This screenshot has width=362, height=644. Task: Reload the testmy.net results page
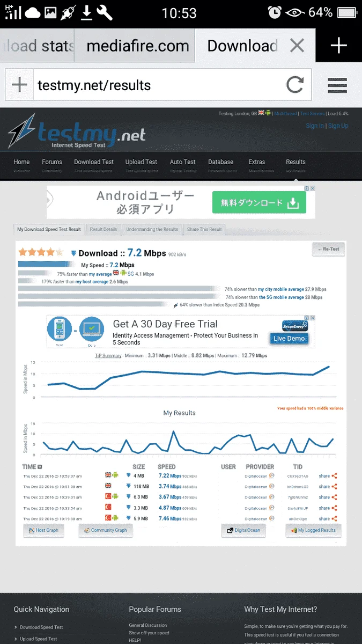point(294,85)
